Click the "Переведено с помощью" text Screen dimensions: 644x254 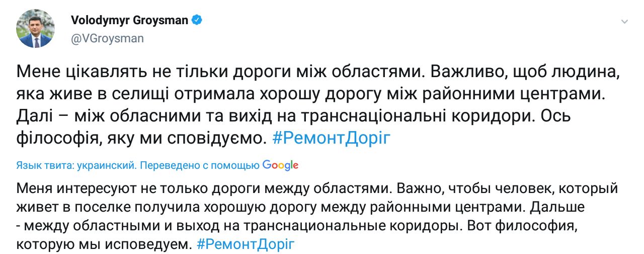(199, 165)
